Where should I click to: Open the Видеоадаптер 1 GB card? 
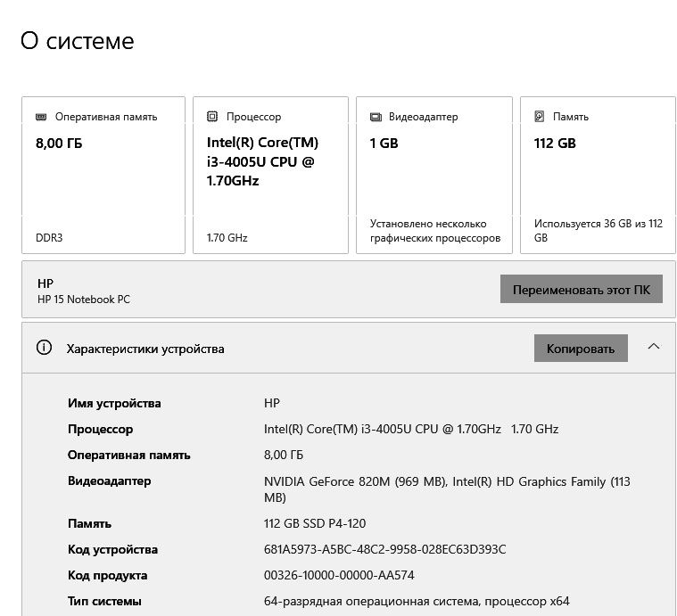click(x=434, y=175)
